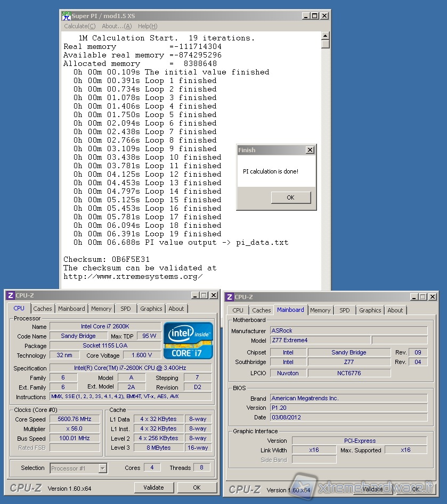Click OK button in left CPU-Z window
447x504 pixels.
point(197,488)
